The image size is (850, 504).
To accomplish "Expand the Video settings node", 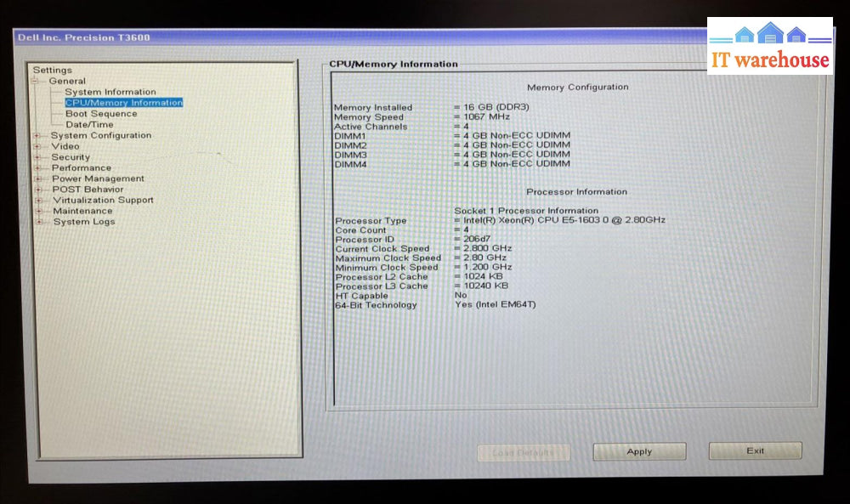I will coord(37,146).
